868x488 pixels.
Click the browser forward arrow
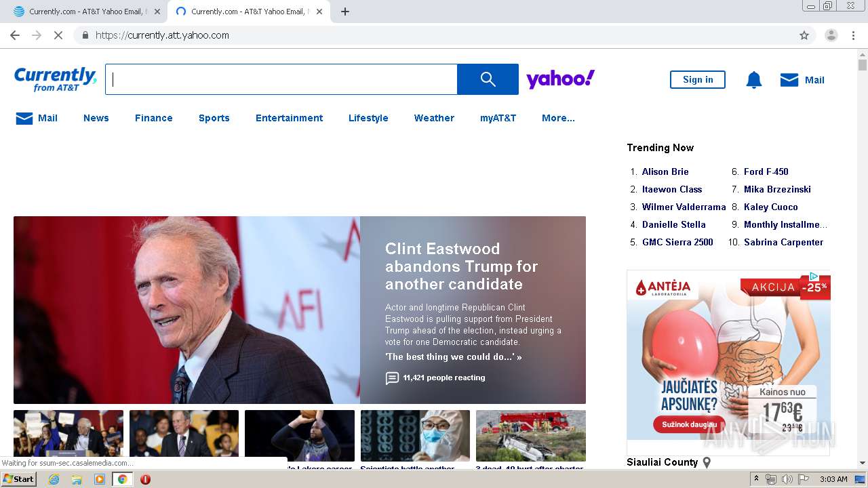point(37,35)
